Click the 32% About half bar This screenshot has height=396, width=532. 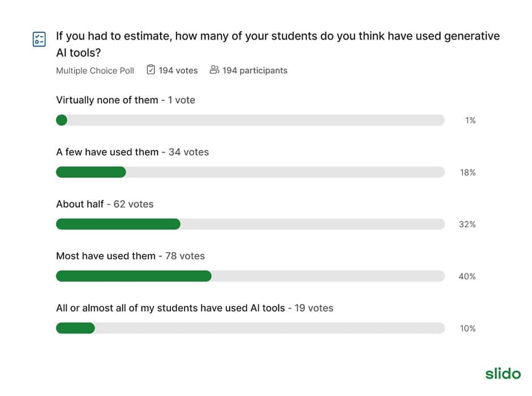(250, 224)
